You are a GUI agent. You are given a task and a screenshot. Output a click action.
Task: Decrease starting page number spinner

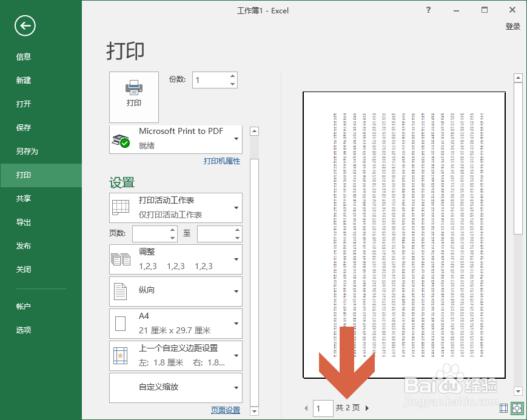[x=172, y=238]
